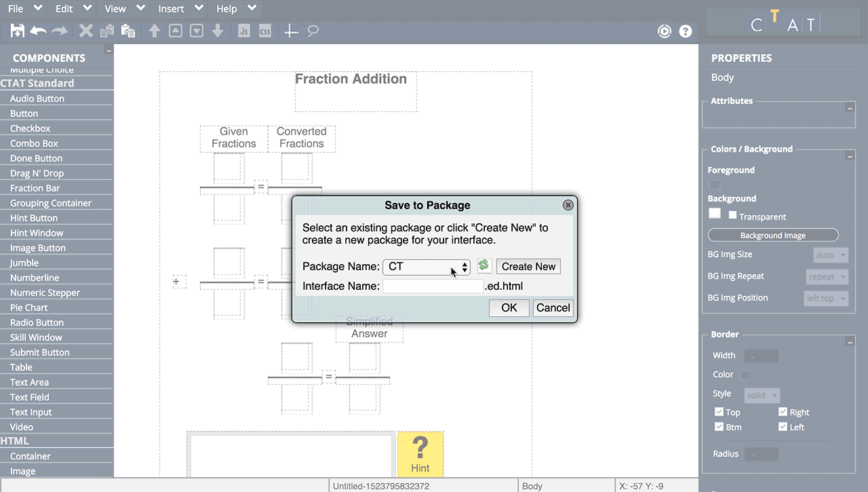Image resolution: width=868 pixels, height=492 pixels.
Task: Open the border Style dropdown
Action: pyautogui.click(x=762, y=395)
